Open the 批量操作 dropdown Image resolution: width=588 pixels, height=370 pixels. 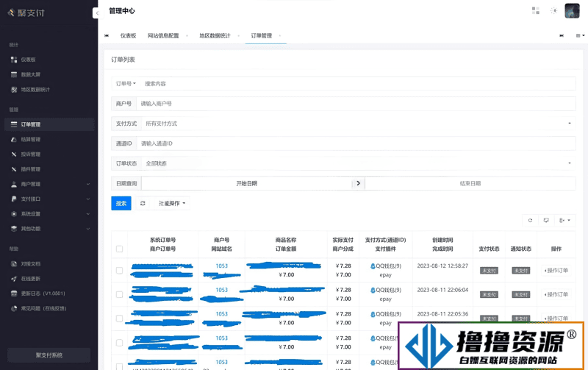coord(172,203)
